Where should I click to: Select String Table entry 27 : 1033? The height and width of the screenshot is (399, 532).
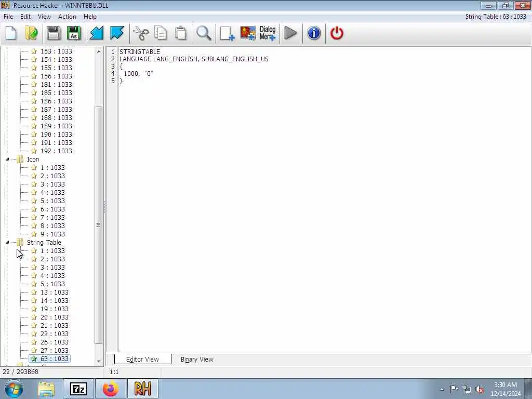(x=54, y=351)
